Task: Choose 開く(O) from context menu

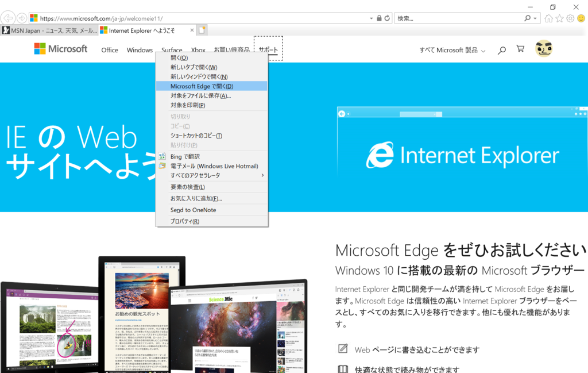Action: 212,58
